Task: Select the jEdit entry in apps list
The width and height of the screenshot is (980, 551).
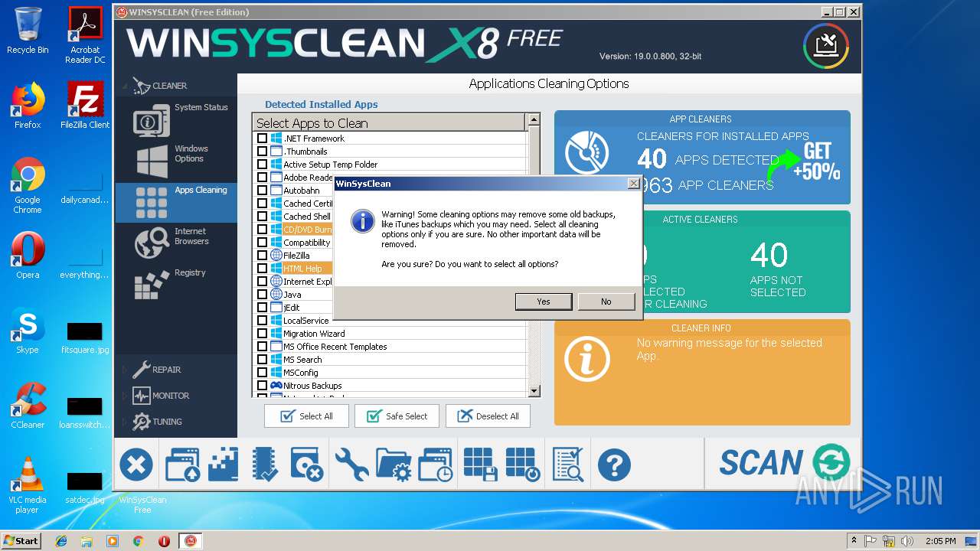Action: 292,308
